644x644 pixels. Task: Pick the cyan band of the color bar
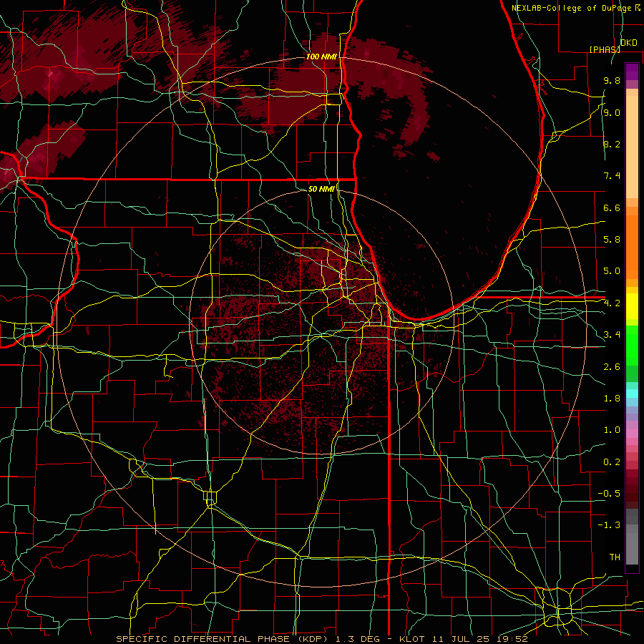[x=632, y=394]
